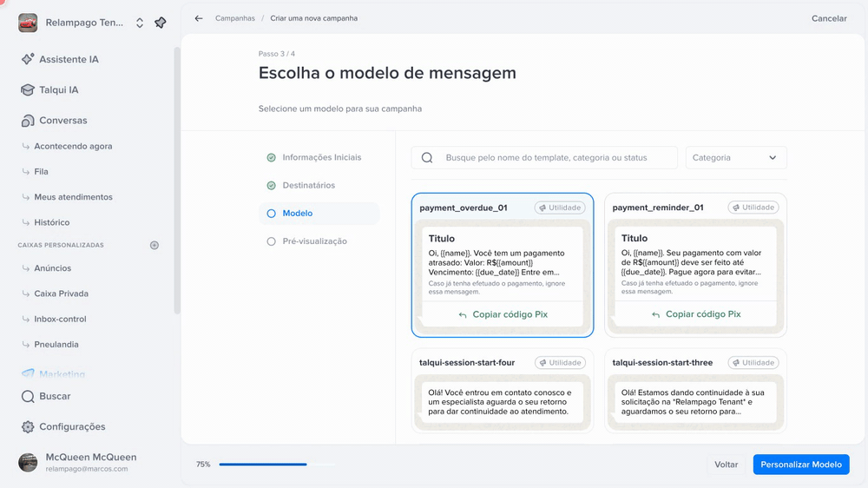This screenshot has width=868, height=488.
Task: Click the McQueen user avatar photo
Action: pos(28,462)
